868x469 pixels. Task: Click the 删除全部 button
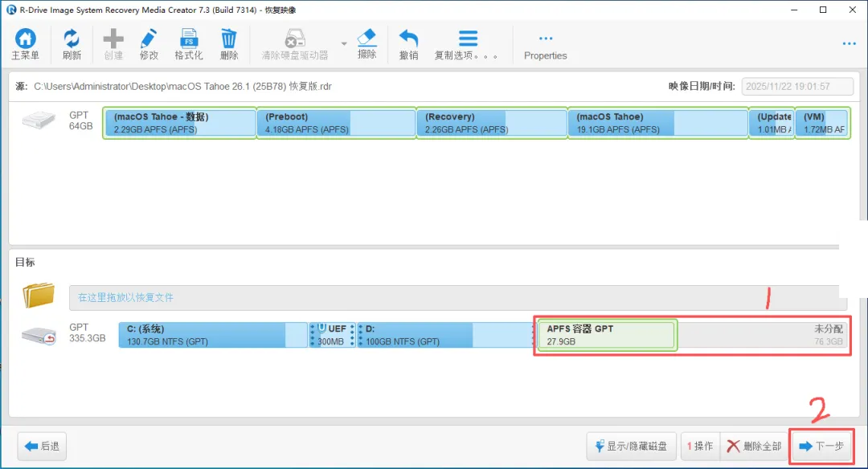754,446
